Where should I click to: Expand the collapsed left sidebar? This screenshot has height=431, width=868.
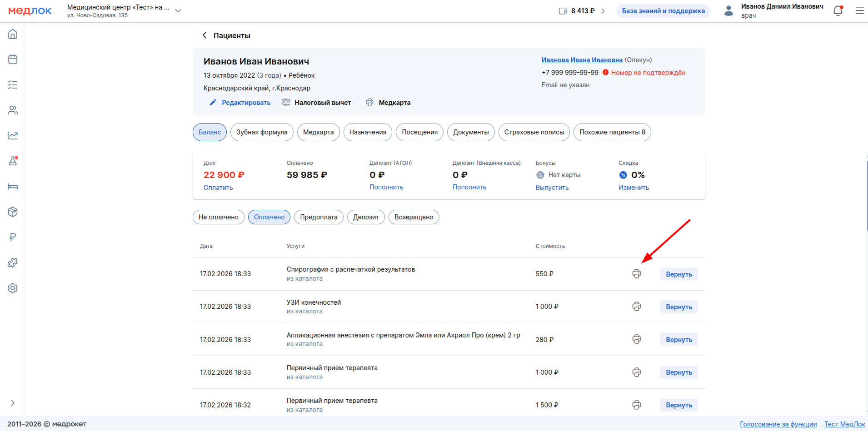pyautogui.click(x=13, y=403)
